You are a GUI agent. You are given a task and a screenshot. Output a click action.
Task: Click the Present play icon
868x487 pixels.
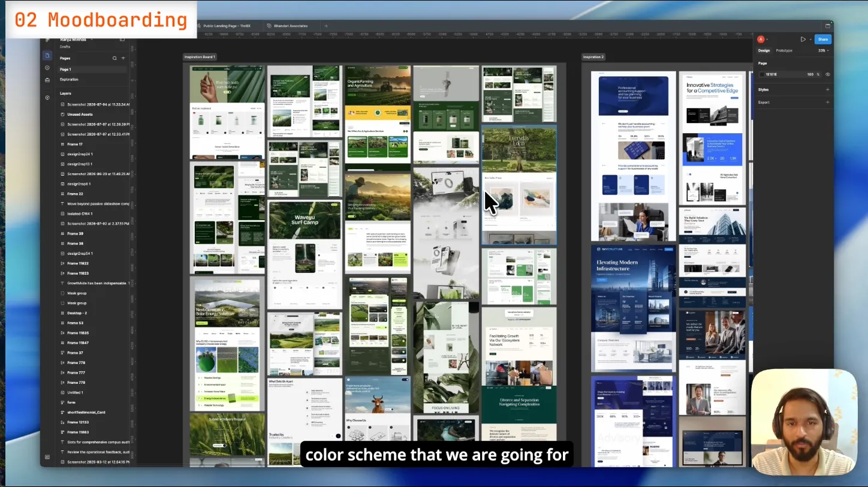click(803, 40)
